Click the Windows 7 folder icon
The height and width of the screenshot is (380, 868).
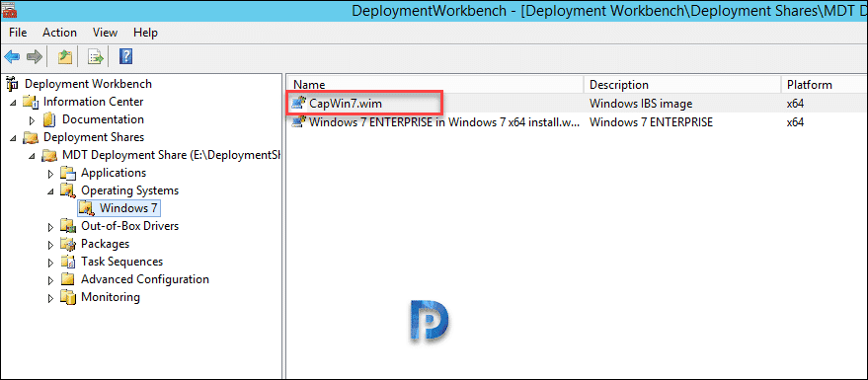[x=86, y=208]
